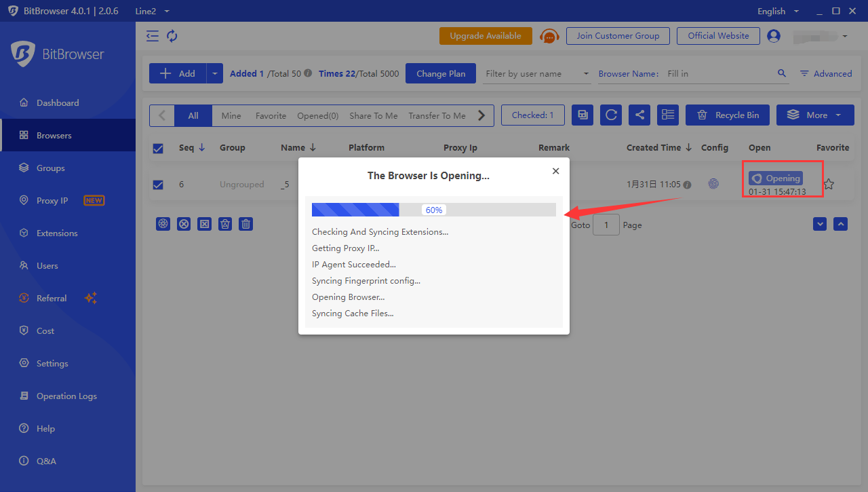Collapse the sidebar with the menu icon
Screen dimensions: 868x492
(153, 36)
